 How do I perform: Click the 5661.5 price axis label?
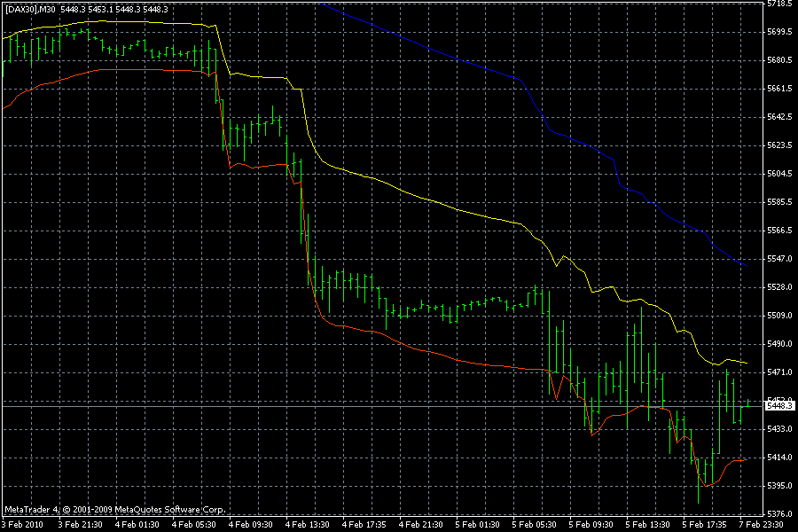tap(779, 89)
